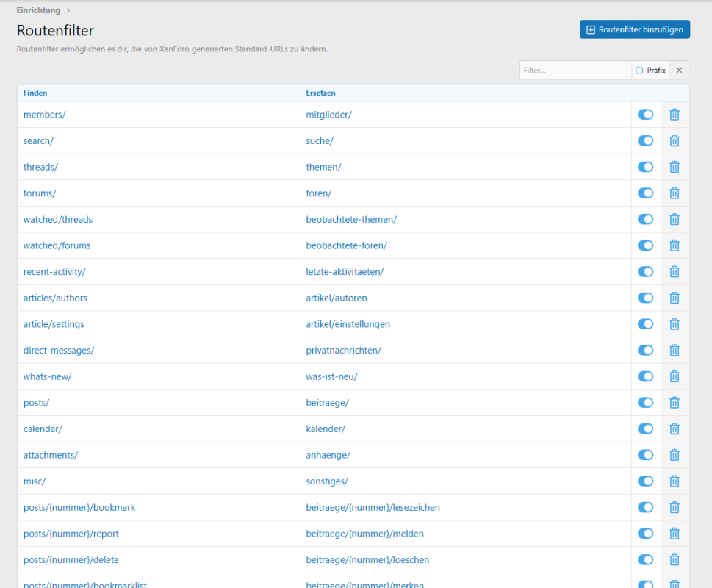Open the direct-messages/ filter entry
This screenshot has height=588, width=712.
[59, 350]
